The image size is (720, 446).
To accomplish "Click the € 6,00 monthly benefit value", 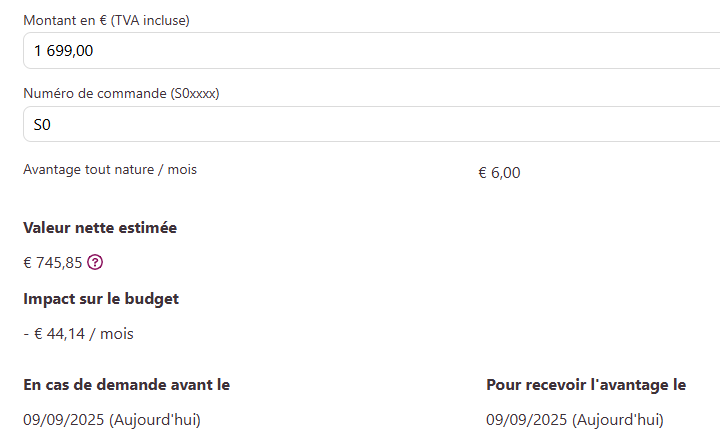I will point(499,173).
